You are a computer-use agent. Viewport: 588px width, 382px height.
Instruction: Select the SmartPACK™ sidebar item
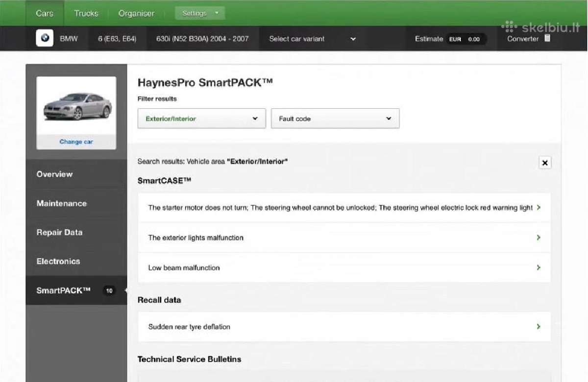(76, 290)
